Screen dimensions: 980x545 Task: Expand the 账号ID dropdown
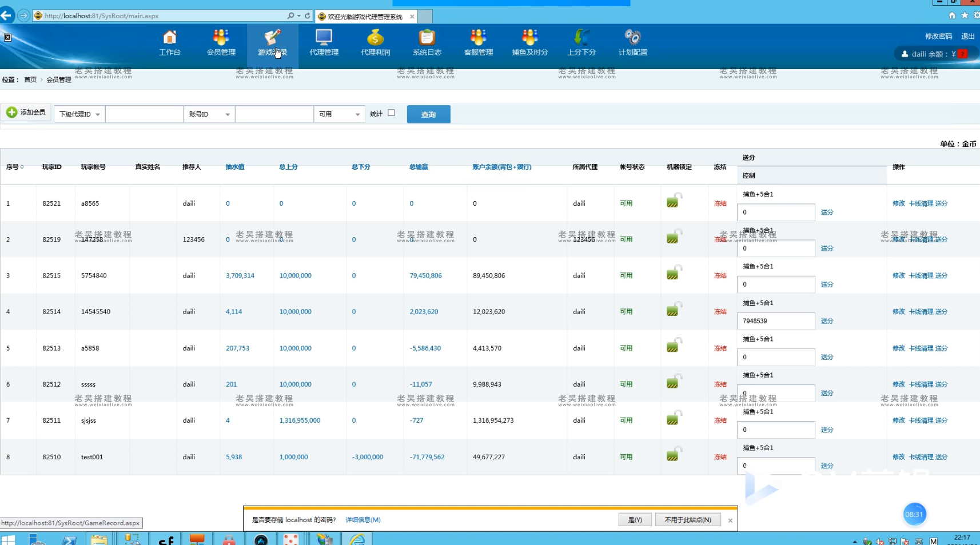click(209, 114)
